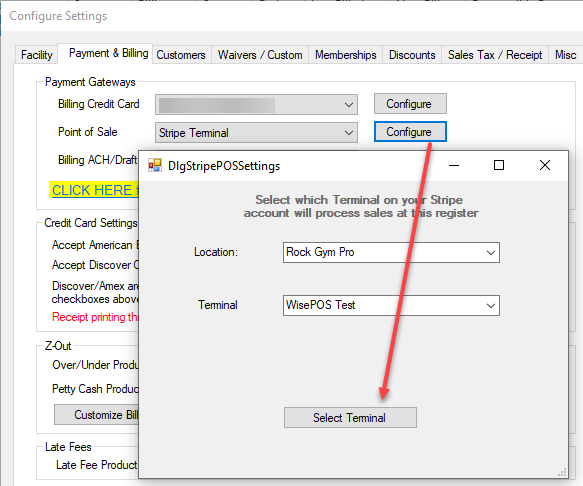Open the Terminal dropdown showing WisePOS Test
The image size is (583, 486).
coord(391,305)
